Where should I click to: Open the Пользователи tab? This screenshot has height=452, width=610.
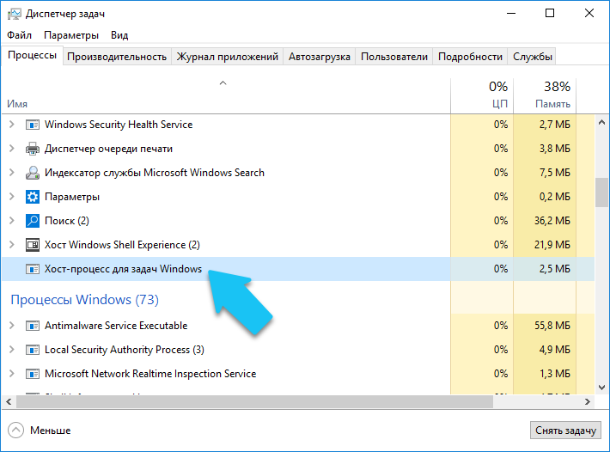[x=394, y=57]
